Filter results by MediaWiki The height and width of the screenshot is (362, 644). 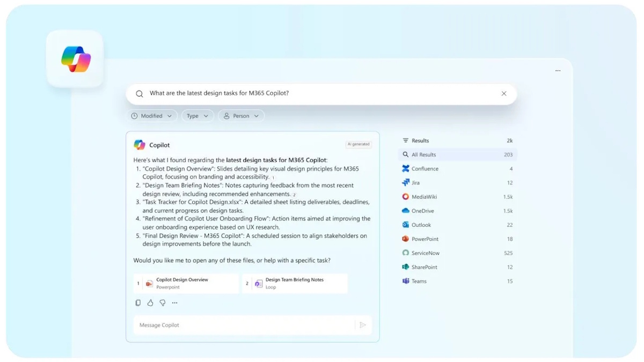coord(458,197)
